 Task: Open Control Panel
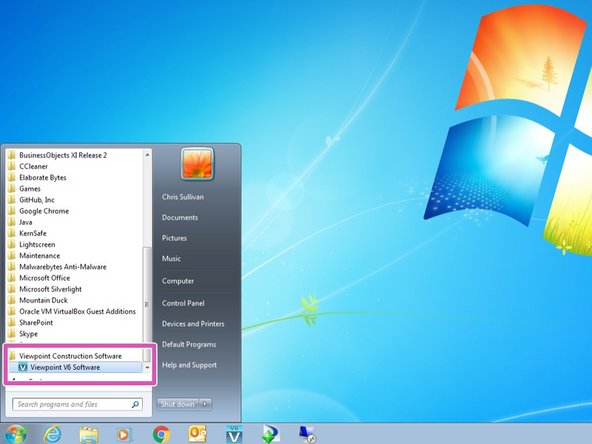(x=183, y=303)
